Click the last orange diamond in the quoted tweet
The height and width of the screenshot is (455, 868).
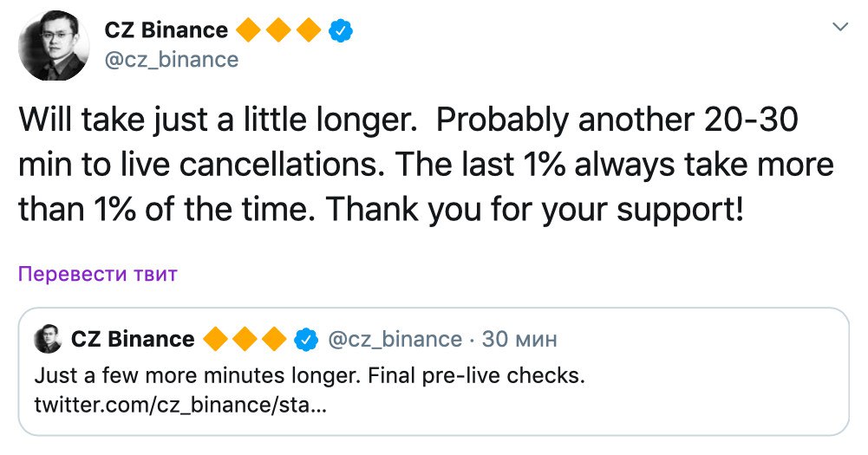point(274,339)
